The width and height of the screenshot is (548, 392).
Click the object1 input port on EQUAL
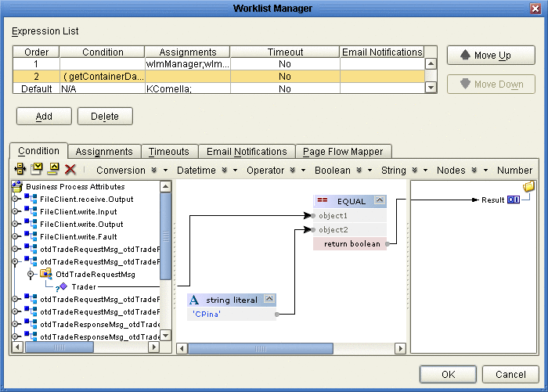313,216
